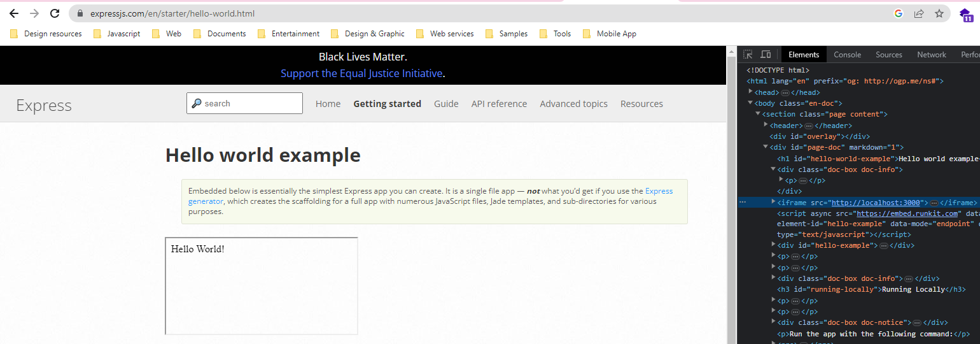
Task: Go back to the previous page
Action: [x=14, y=13]
